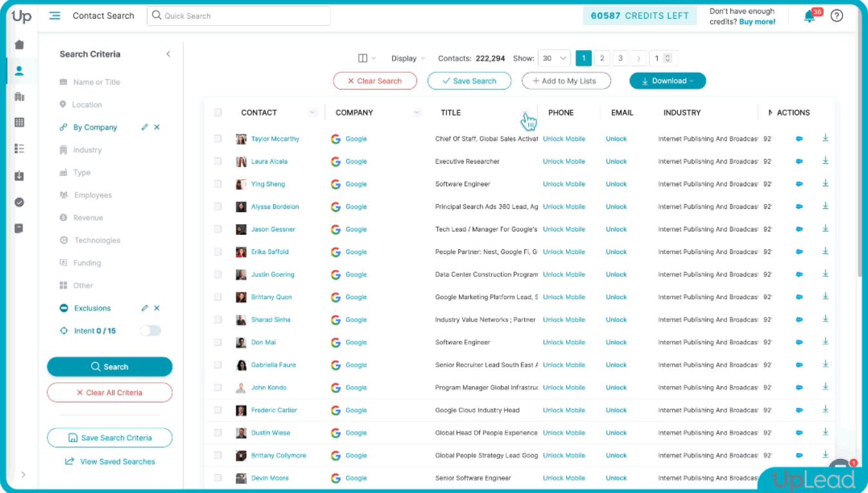The image size is (868, 493).
Task: Click Clear All Criteria button
Action: pyautogui.click(x=109, y=392)
